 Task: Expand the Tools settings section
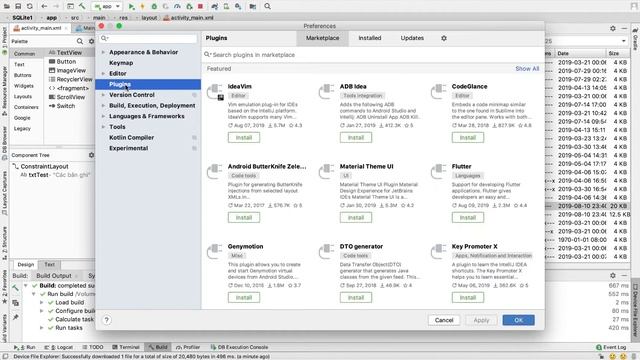[103, 127]
